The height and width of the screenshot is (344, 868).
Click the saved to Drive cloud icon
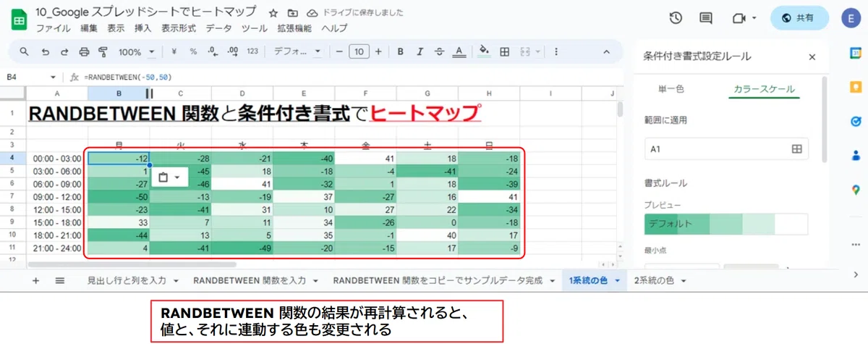(x=312, y=13)
